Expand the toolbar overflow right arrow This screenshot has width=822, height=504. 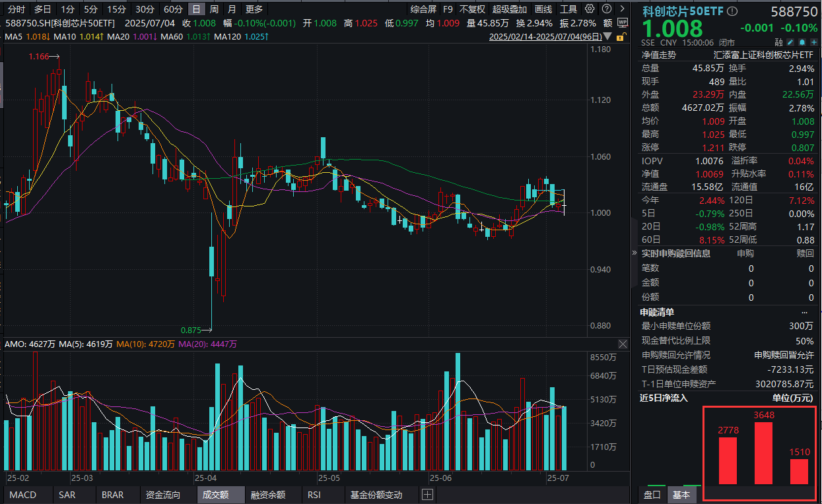coord(623,9)
